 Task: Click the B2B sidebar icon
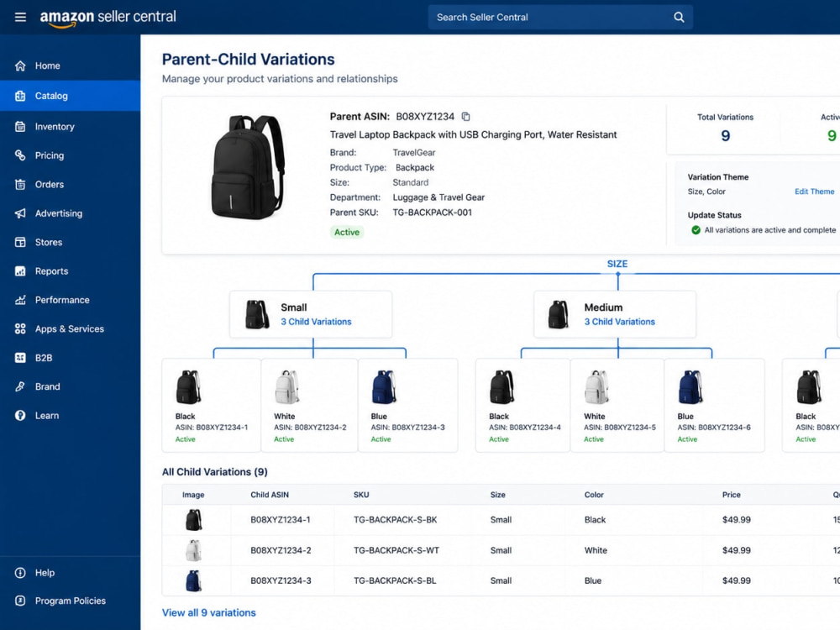point(20,358)
